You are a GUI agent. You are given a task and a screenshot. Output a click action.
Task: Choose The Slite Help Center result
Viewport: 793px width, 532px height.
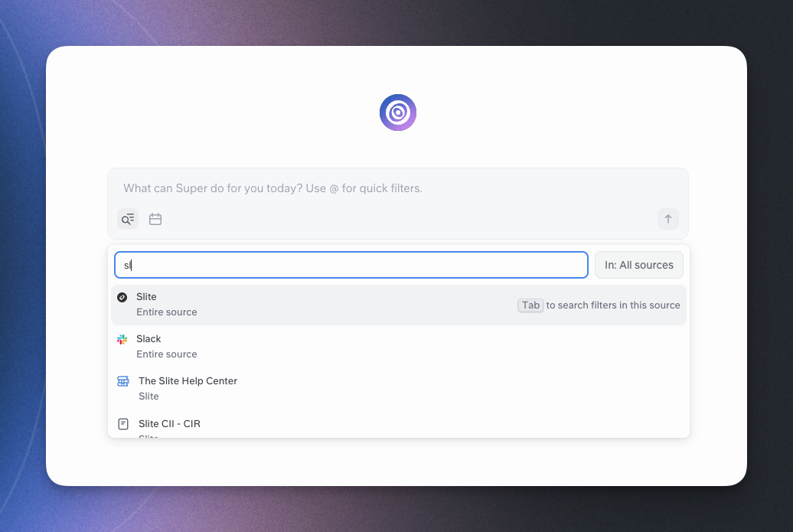coord(399,389)
